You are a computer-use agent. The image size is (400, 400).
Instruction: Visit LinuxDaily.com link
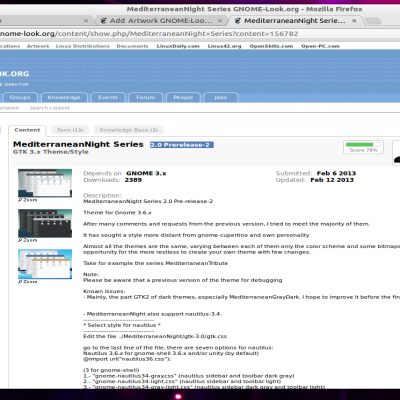[x=178, y=46]
